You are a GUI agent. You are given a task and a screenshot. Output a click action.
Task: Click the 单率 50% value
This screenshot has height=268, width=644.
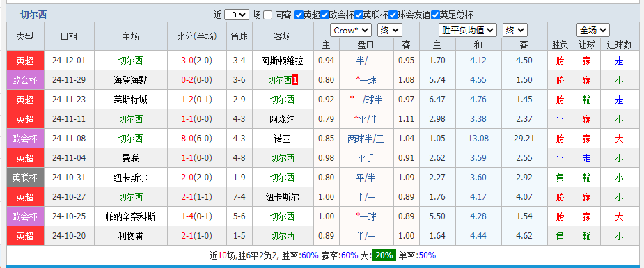(x=427, y=255)
